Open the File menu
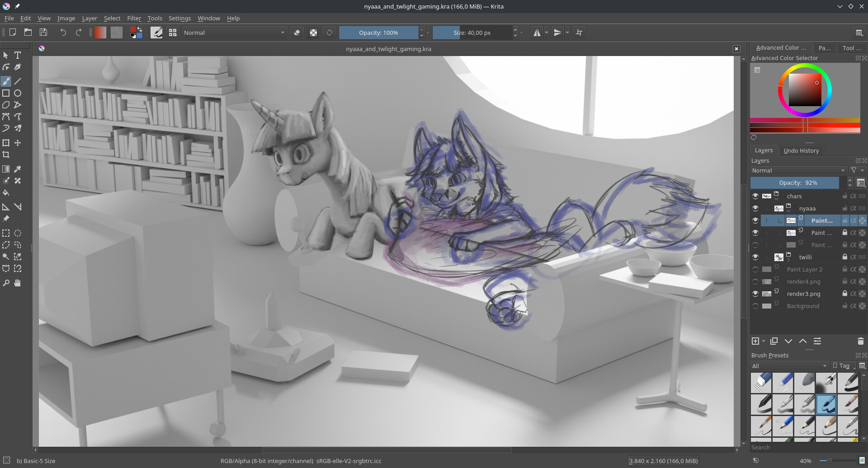This screenshot has width=868, height=468. [x=9, y=18]
